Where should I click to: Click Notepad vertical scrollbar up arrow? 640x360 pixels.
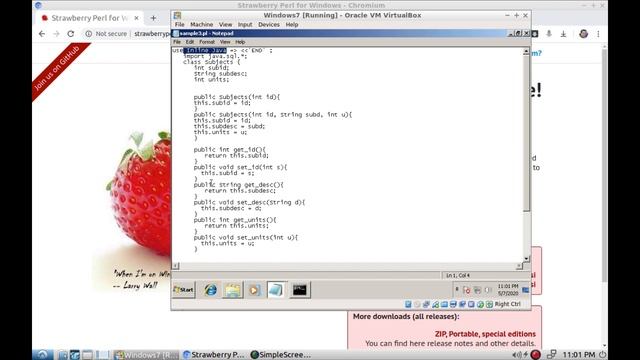coord(526,51)
